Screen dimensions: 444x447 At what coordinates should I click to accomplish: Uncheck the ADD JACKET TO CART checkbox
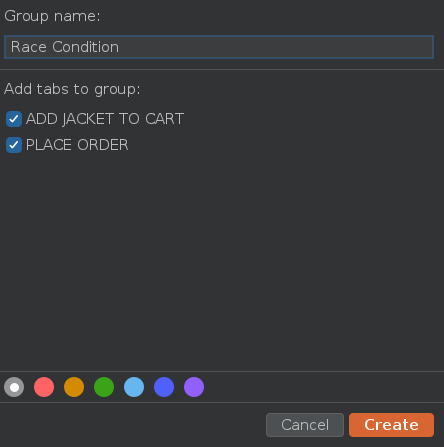click(x=14, y=119)
